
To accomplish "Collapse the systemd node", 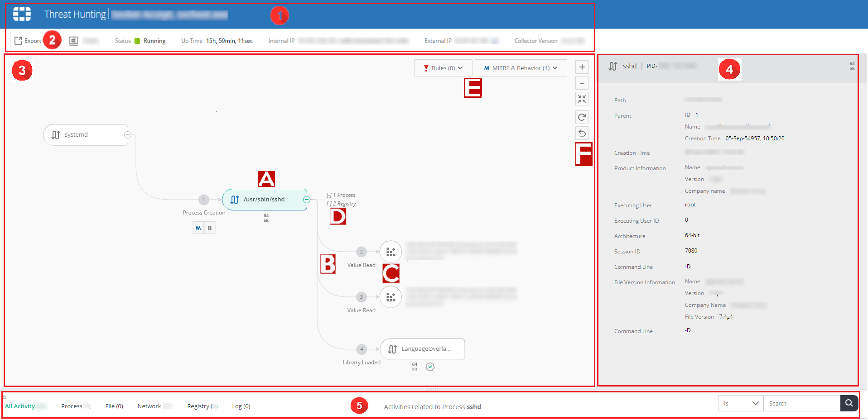I will (x=128, y=135).
